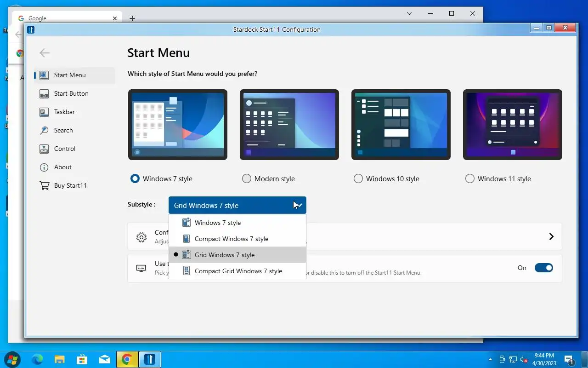Click the Start11 title bar app icon
The height and width of the screenshot is (368, 588).
coord(31,30)
